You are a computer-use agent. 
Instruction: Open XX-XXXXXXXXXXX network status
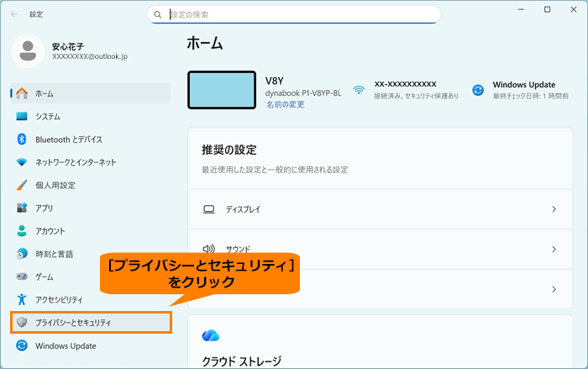tap(406, 90)
